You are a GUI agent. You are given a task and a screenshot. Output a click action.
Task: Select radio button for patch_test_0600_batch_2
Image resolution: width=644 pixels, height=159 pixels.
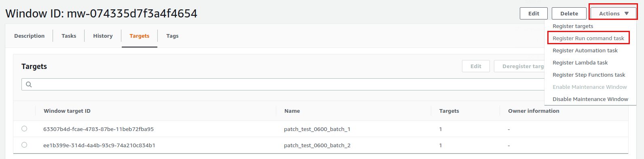click(x=24, y=145)
